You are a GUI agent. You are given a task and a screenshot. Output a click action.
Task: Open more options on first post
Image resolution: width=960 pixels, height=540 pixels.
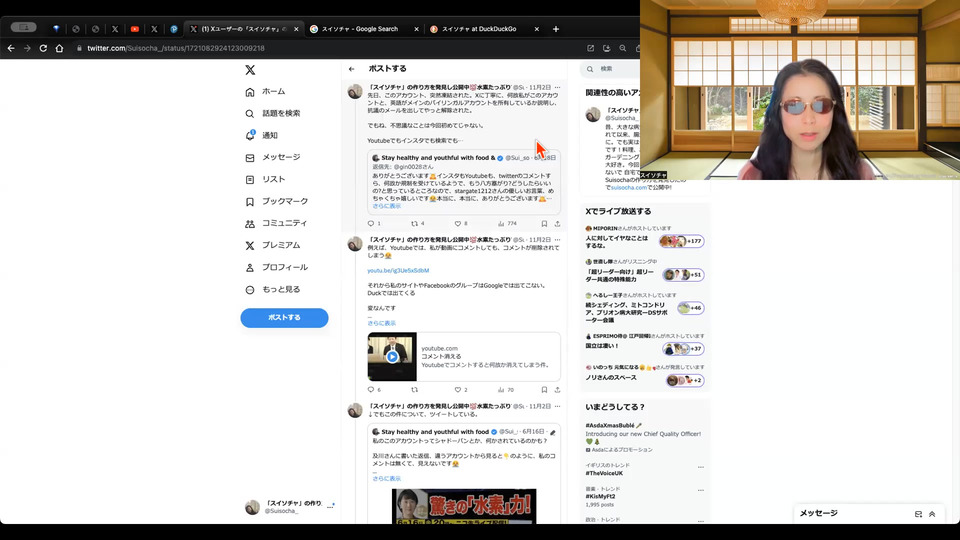[557, 88]
